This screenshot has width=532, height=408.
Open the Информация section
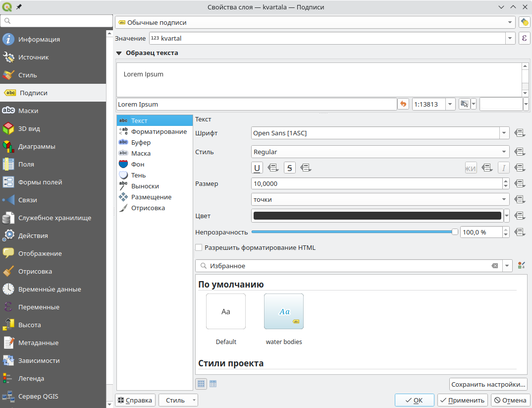click(53, 39)
